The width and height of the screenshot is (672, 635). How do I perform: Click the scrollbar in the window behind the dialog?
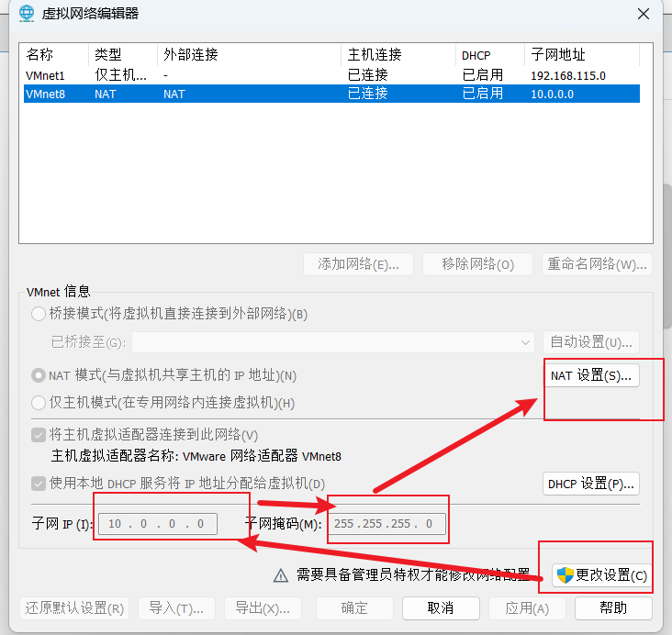click(667, 257)
